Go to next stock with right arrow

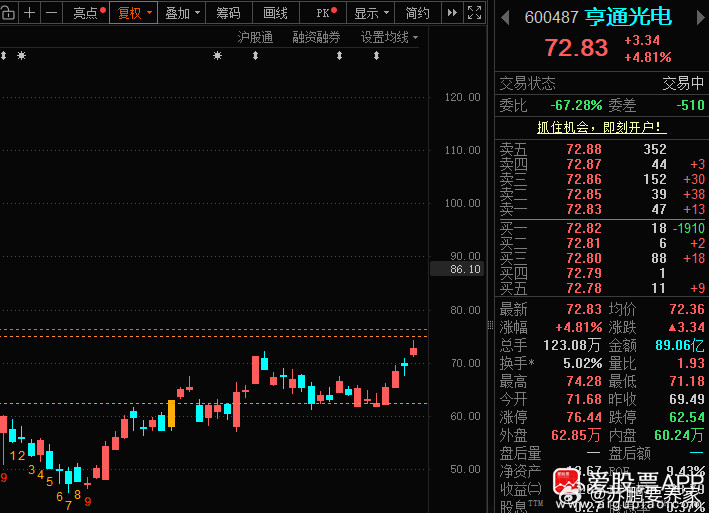click(x=700, y=18)
